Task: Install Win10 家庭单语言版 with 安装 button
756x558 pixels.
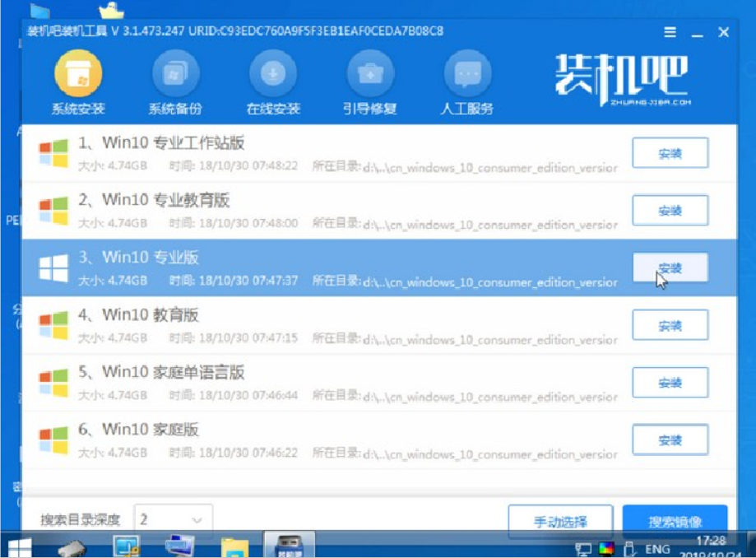Action: point(670,383)
